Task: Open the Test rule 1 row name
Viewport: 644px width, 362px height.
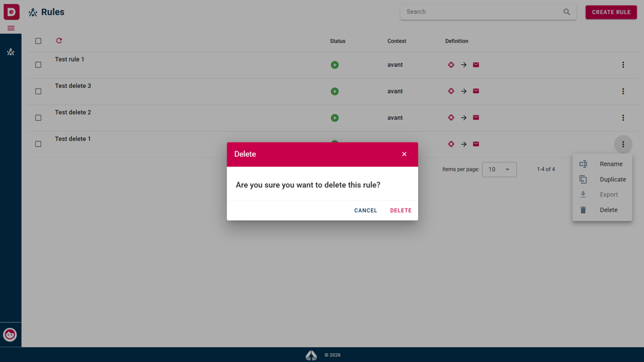Action: tap(70, 59)
